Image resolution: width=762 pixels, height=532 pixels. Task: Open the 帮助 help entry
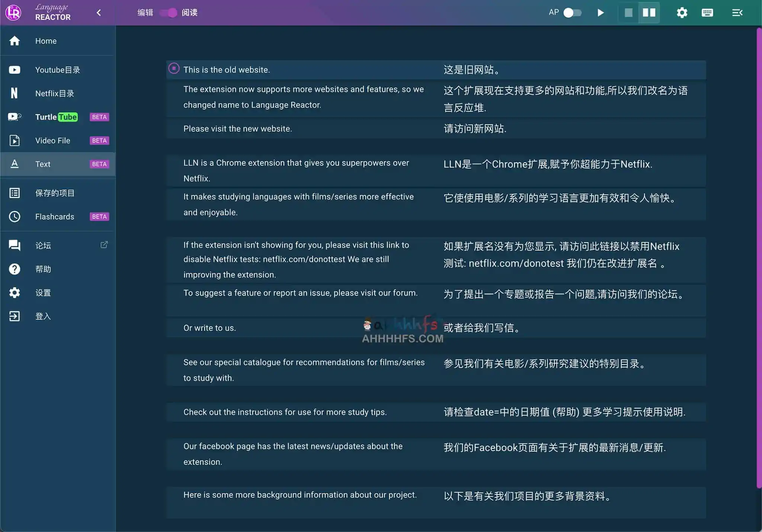(42, 269)
